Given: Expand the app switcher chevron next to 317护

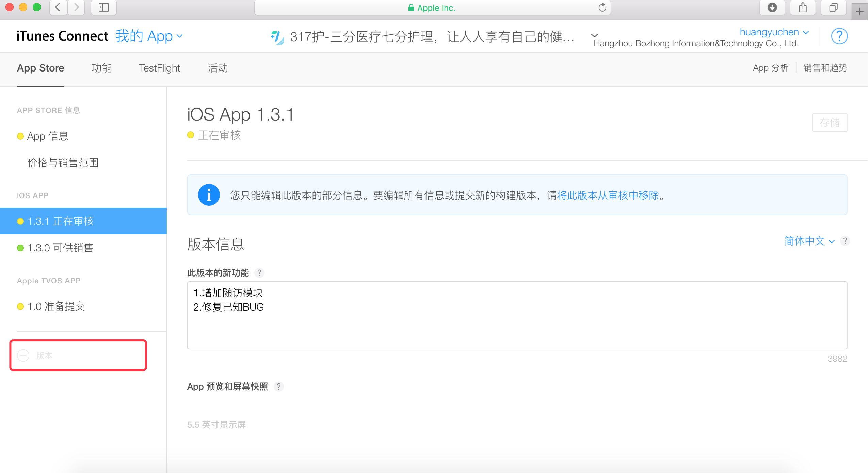Looking at the screenshot, I should 594,35.
